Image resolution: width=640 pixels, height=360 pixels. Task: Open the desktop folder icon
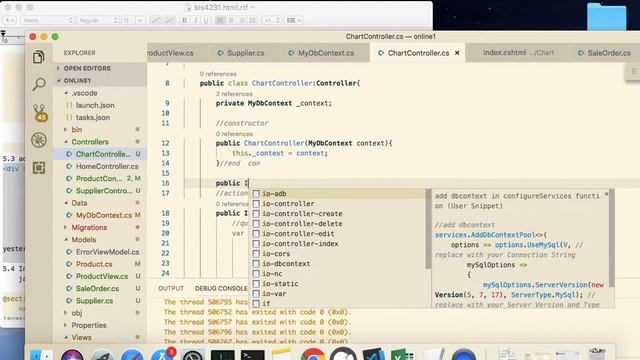(607, 17)
